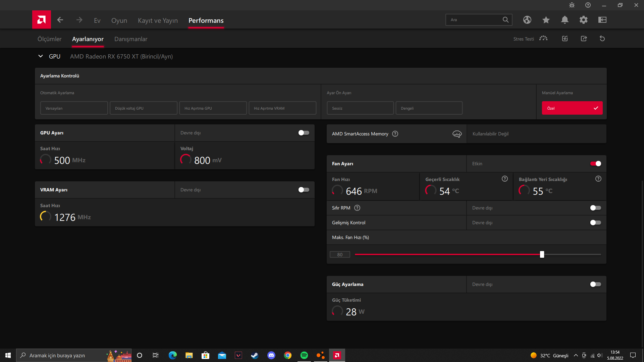This screenshot has width=644, height=362.
Task: Open favorites star icon
Action: point(546,20)
